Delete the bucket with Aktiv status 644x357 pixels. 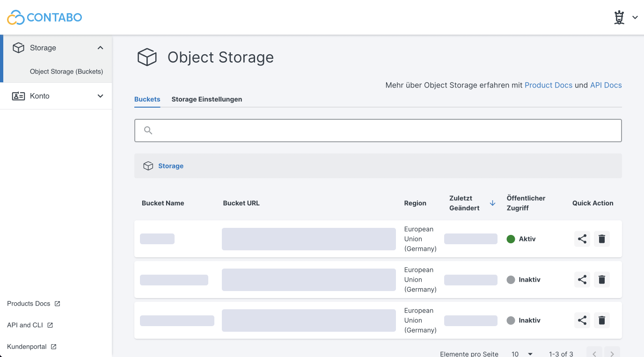click(x=602, y=239)
